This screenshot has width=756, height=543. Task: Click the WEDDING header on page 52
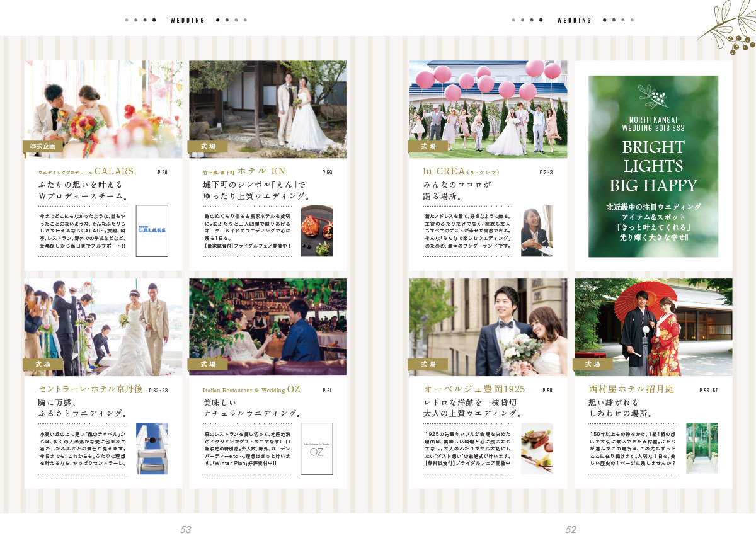pos(575,20)
